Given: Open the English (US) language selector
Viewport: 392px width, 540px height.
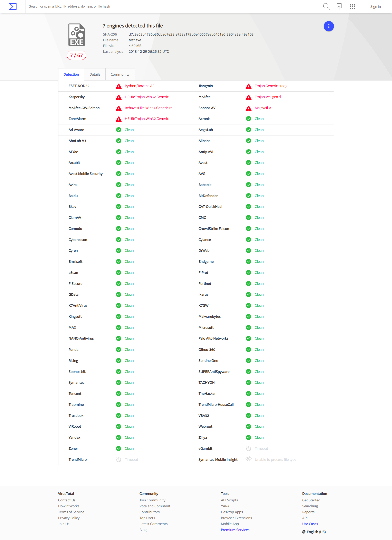Looking at the screenshot, I should click(x=314, y=532).
